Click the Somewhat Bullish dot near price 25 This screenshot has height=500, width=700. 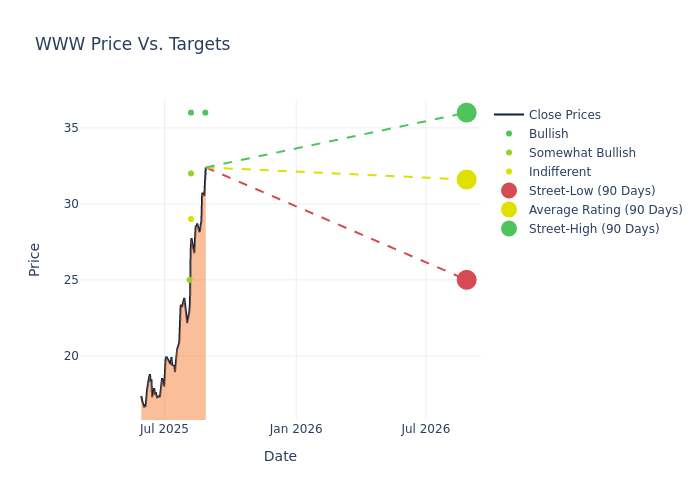(x=189, y=280)
